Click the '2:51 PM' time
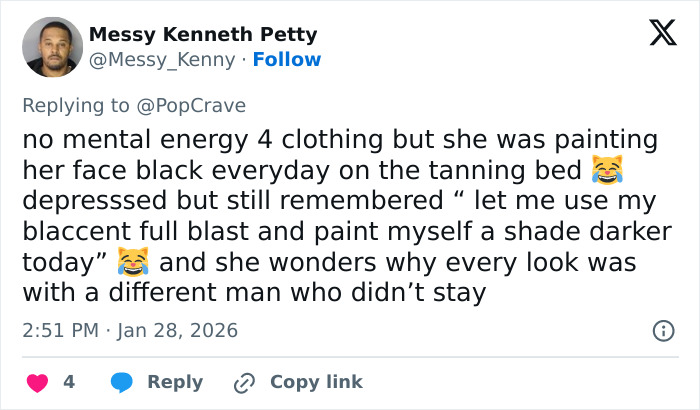Image resolution: width=700 pixels, height=410 pixels. point(62,330)
